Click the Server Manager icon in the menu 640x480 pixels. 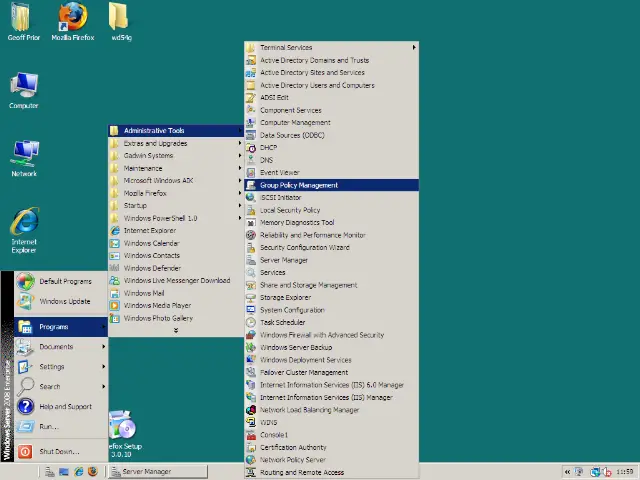click(x=251, y=260)
